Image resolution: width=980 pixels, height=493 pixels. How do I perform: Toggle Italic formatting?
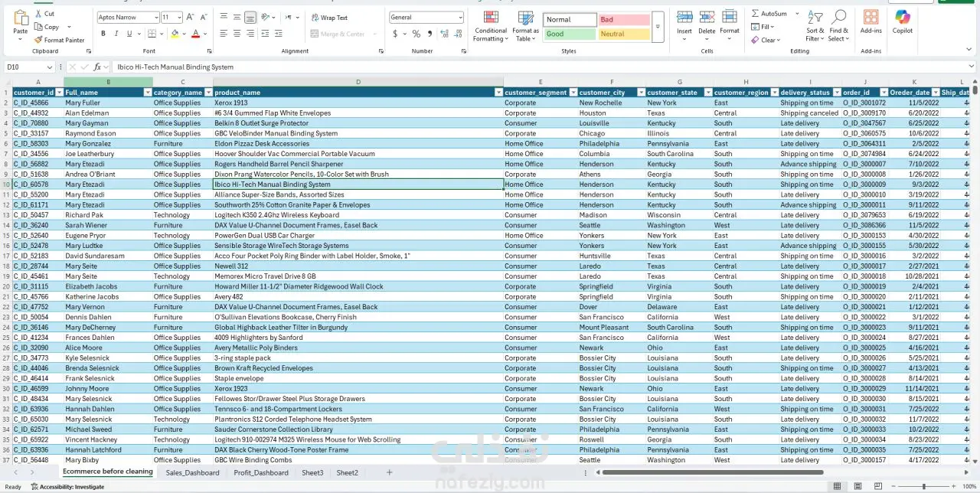pos(116,34)
